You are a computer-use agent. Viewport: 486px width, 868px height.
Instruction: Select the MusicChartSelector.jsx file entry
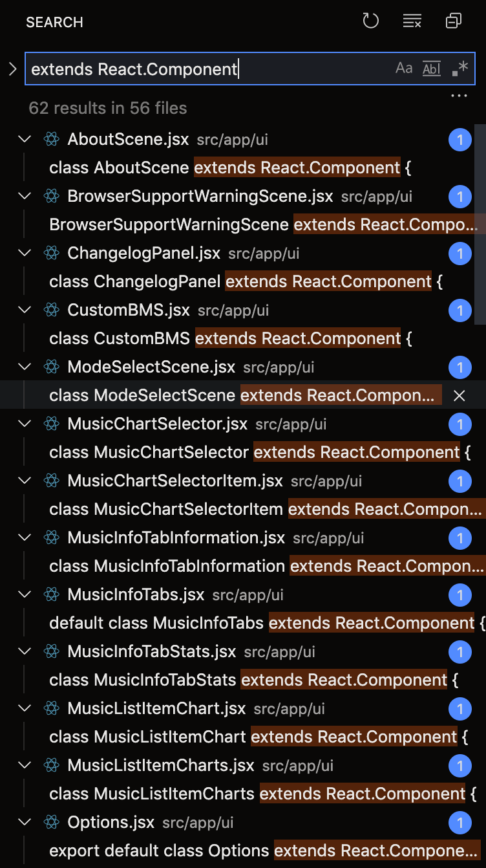click(x=157, y=424)
